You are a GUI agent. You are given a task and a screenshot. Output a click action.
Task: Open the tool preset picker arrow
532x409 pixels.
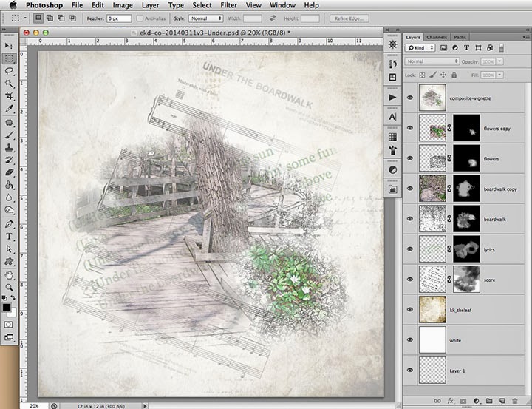pos(25,18)
